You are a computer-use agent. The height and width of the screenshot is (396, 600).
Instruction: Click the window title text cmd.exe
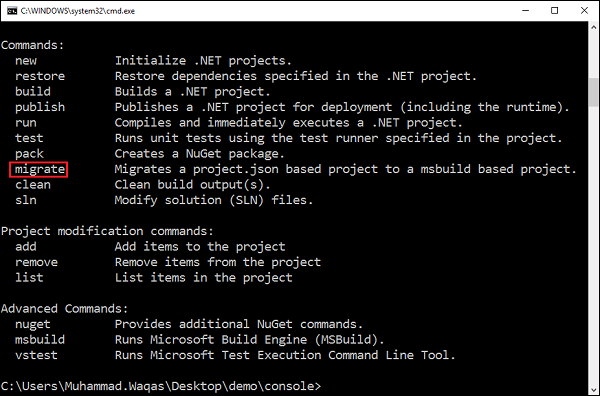point(78,11)
